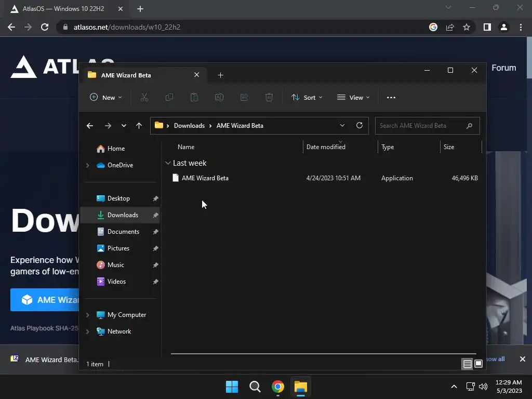
Task: Collapse the Last week group
Action: [x=168, y=163]
